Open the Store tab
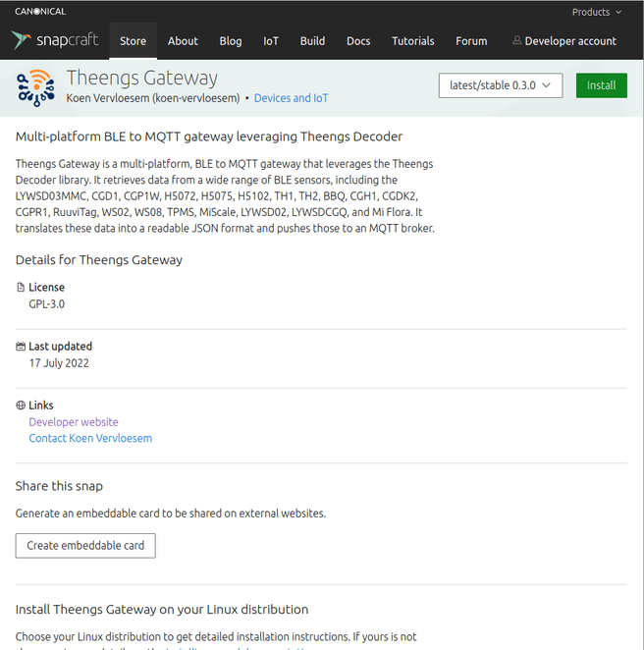Viewport: 644px width, 650px height. (134, 41)
